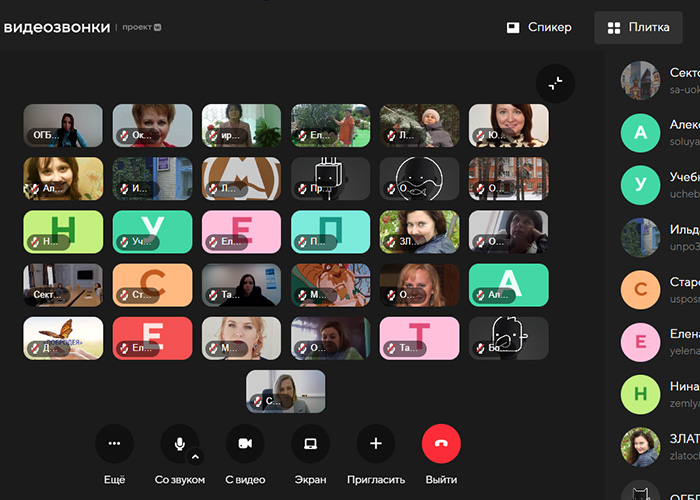The height and width of the screenshot is (500, 700).
Task: Open the light blue letter П tile
Action: [330, 232]
